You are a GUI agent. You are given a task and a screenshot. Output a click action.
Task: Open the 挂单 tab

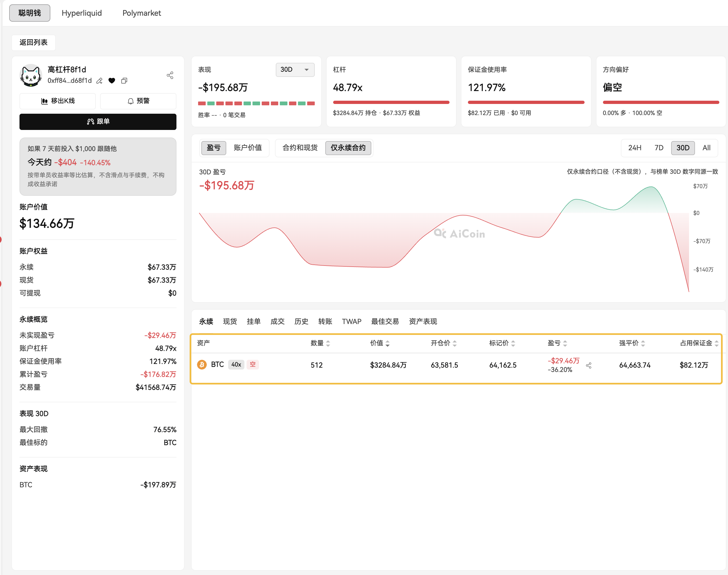(x=254, y=322)
